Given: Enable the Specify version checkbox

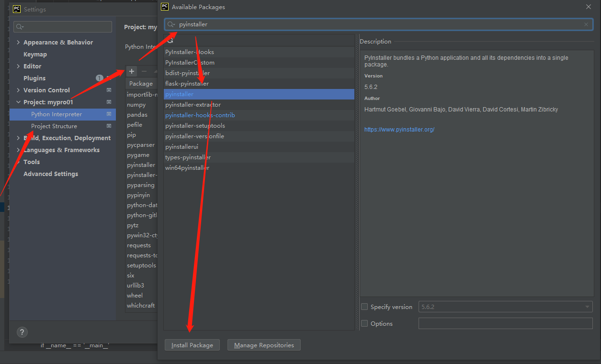Looking at the screenshot, I should (364, 307).
